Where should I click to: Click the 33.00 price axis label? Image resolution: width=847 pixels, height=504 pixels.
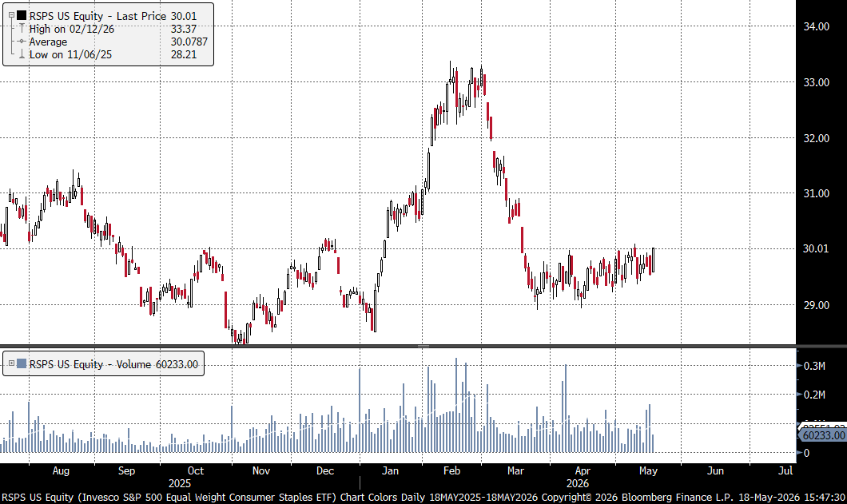point(816,82)
